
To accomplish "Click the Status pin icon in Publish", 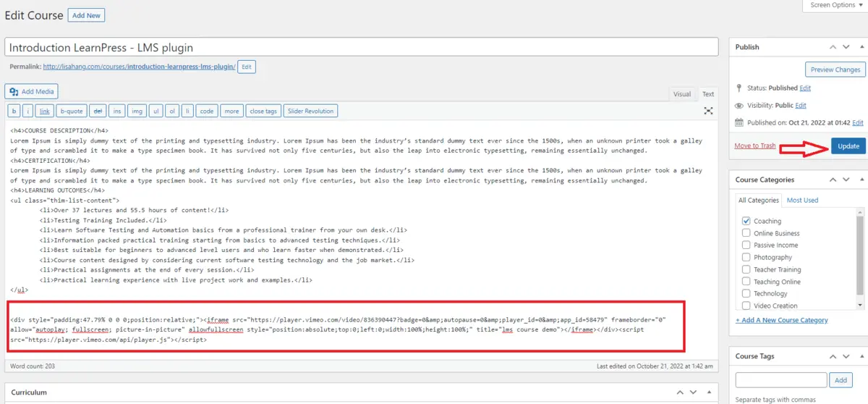I will click(x=739, y=88).
